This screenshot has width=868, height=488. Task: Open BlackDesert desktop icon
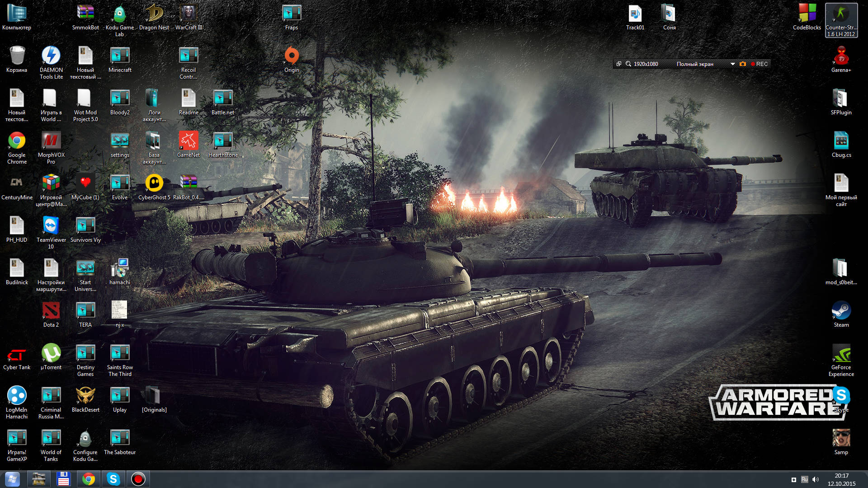85,399
